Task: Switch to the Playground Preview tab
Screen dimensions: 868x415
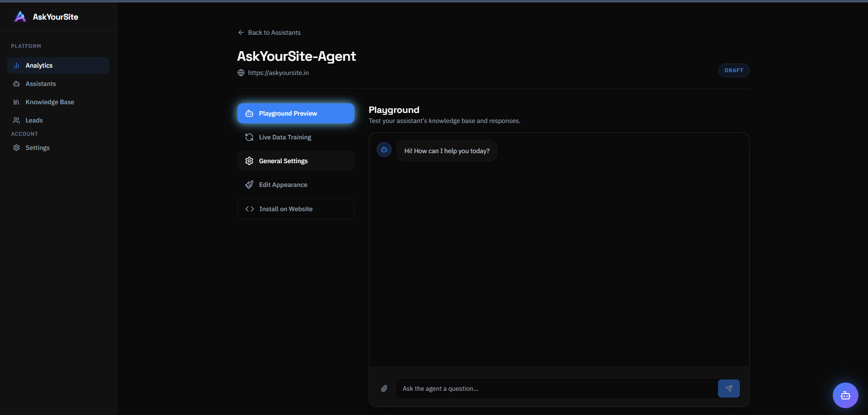Action: 295,113
